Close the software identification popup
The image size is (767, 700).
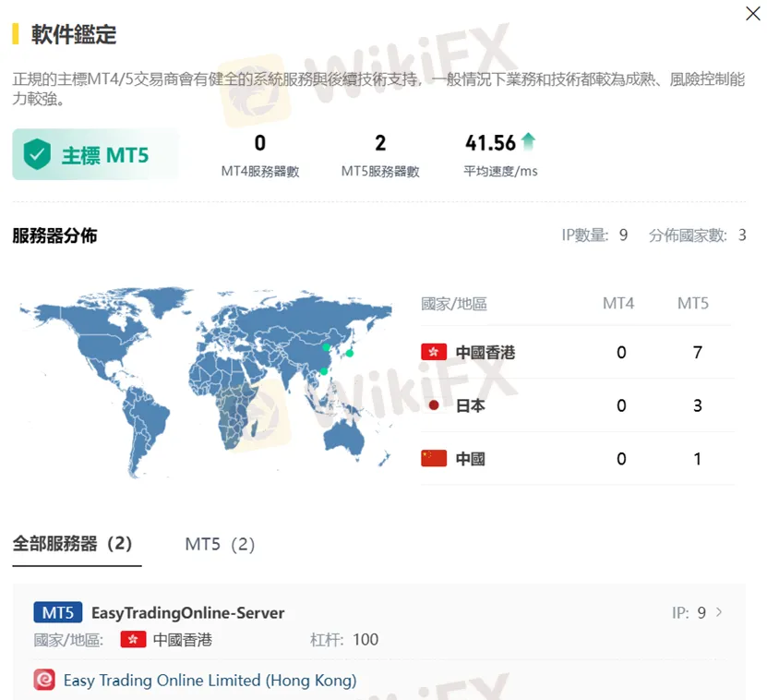753,13
